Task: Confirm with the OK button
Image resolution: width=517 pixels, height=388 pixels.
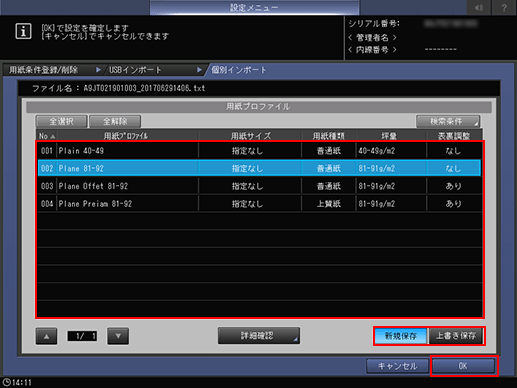Action: (x=463, y=366)
